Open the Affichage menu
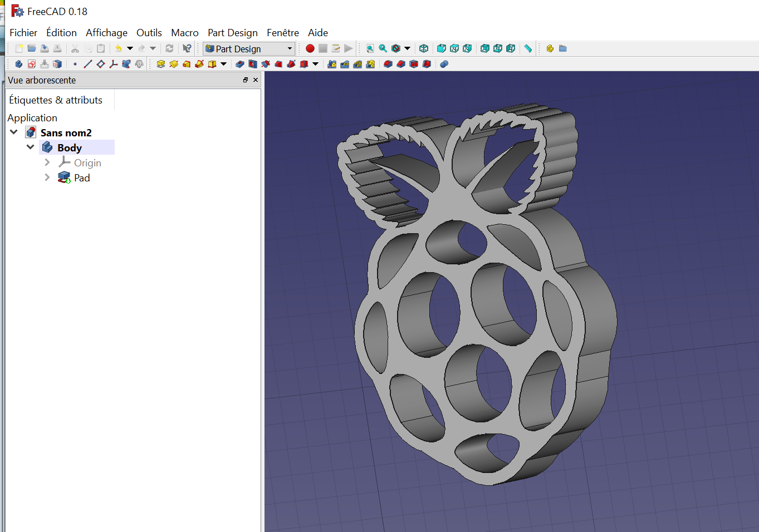 pos(106,32)
